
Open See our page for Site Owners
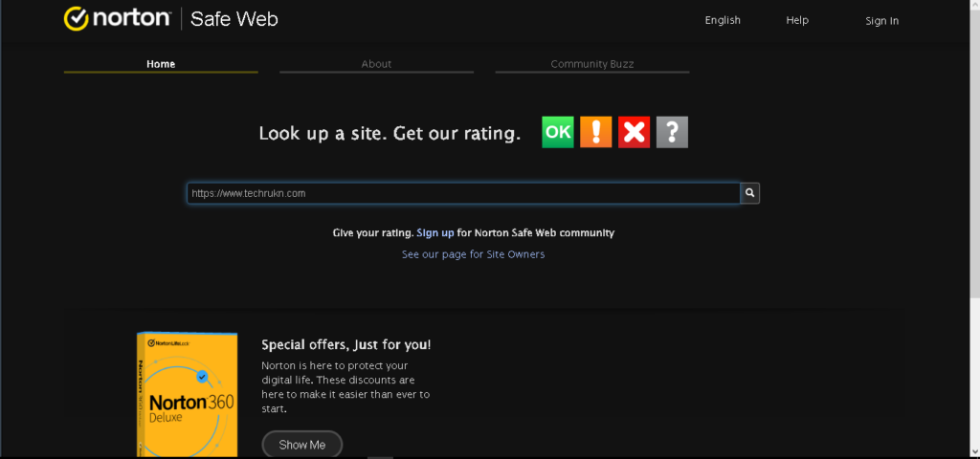pos(473,254)
